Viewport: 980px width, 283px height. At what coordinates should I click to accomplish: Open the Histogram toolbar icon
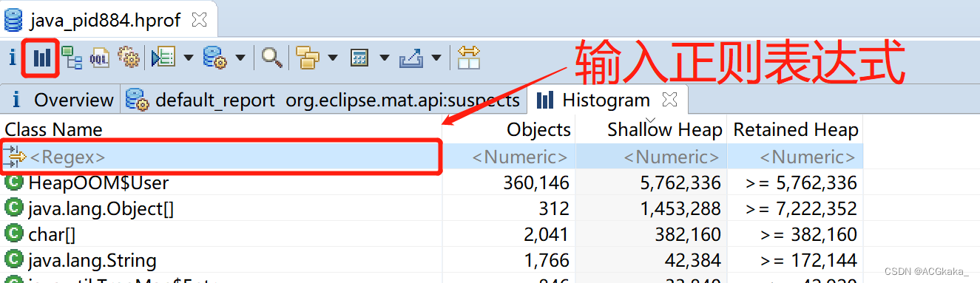pos(41,57)
